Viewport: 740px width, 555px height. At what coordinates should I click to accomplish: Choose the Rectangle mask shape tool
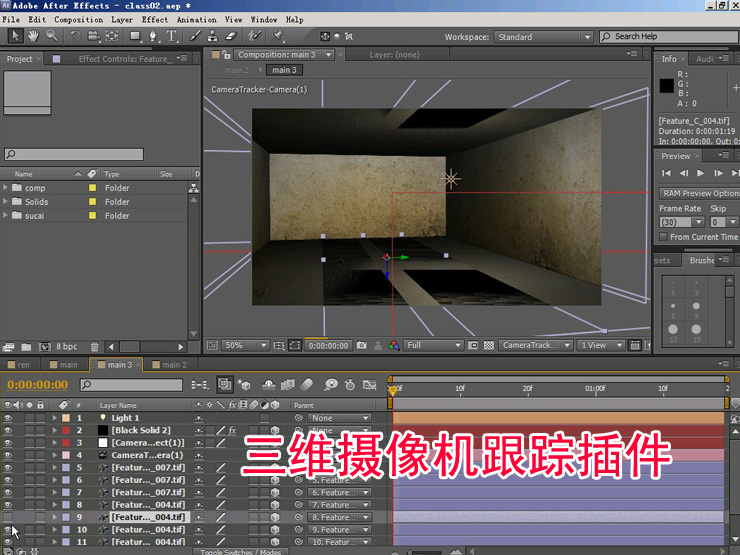(x=134, y=36)
